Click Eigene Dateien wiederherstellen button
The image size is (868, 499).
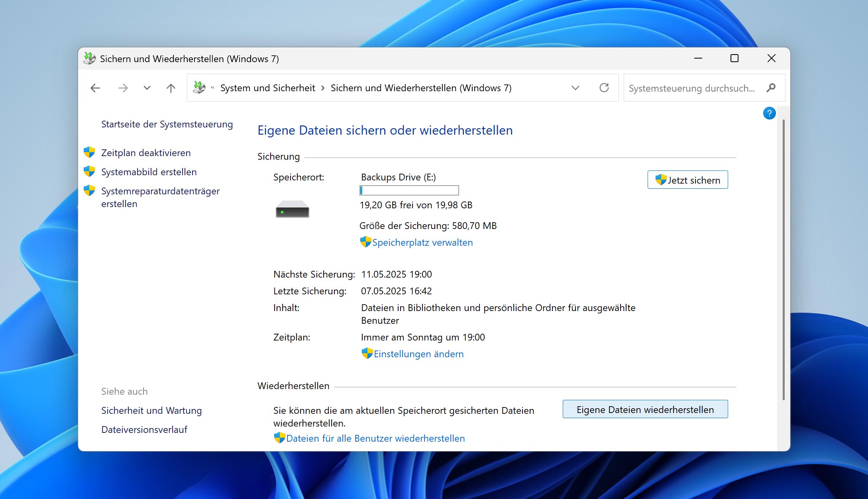point(645,409)
